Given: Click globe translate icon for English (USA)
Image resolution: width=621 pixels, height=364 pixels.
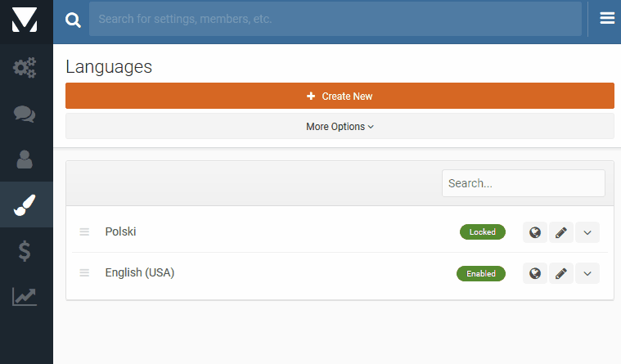Looking at the screenshot, I should [535, 273].
